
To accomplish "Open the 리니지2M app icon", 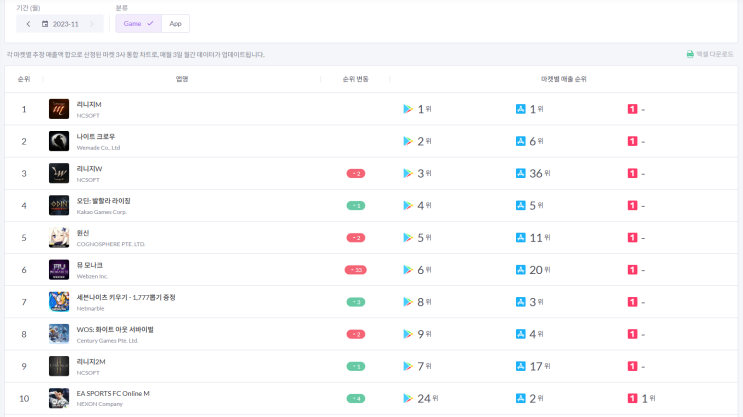I will point(59,366).
